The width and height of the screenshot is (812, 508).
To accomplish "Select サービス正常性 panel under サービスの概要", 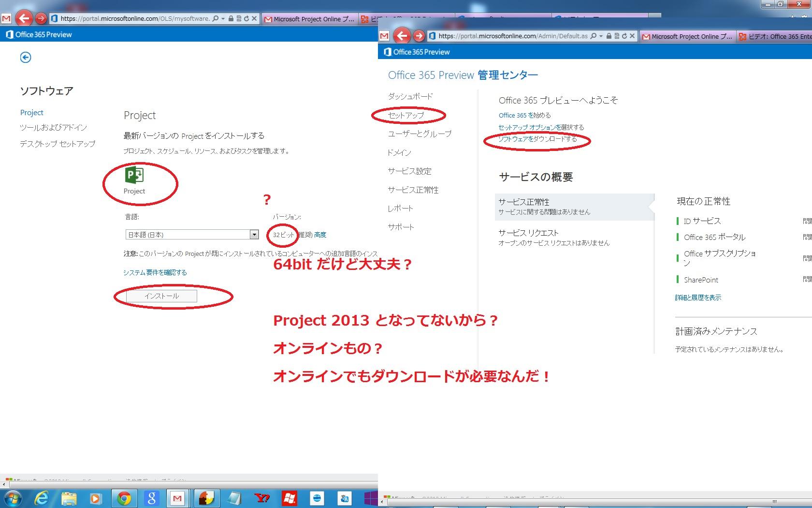I will click(575, 207).
